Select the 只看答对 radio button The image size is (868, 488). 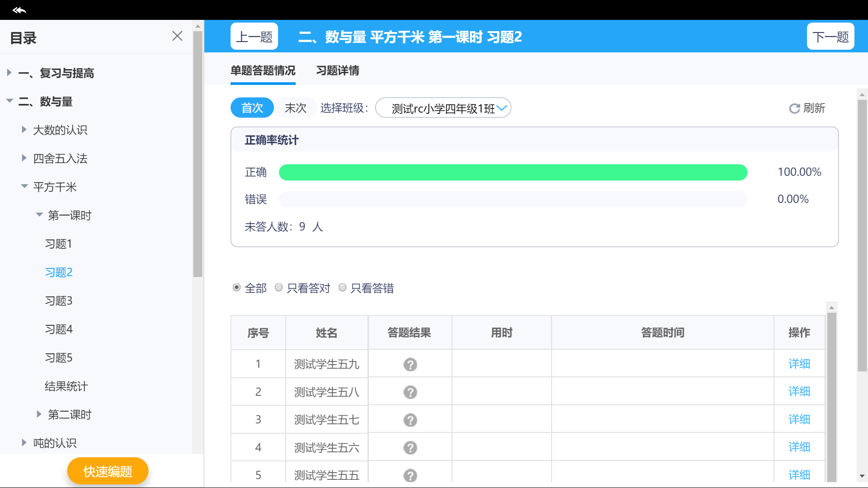click(x=279, y=288)
